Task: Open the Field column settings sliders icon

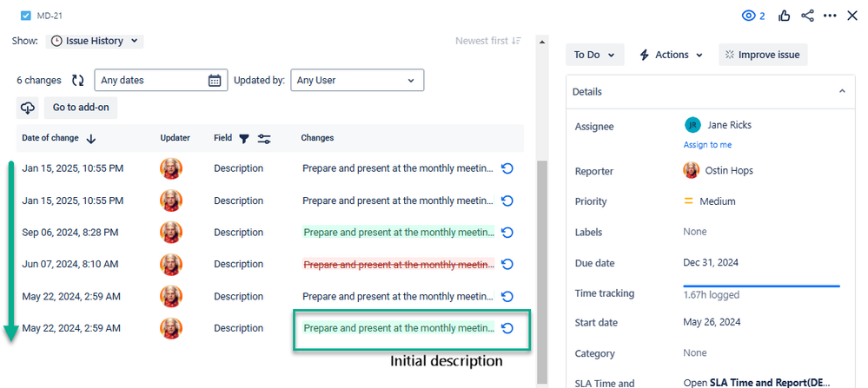Action: 264,139
